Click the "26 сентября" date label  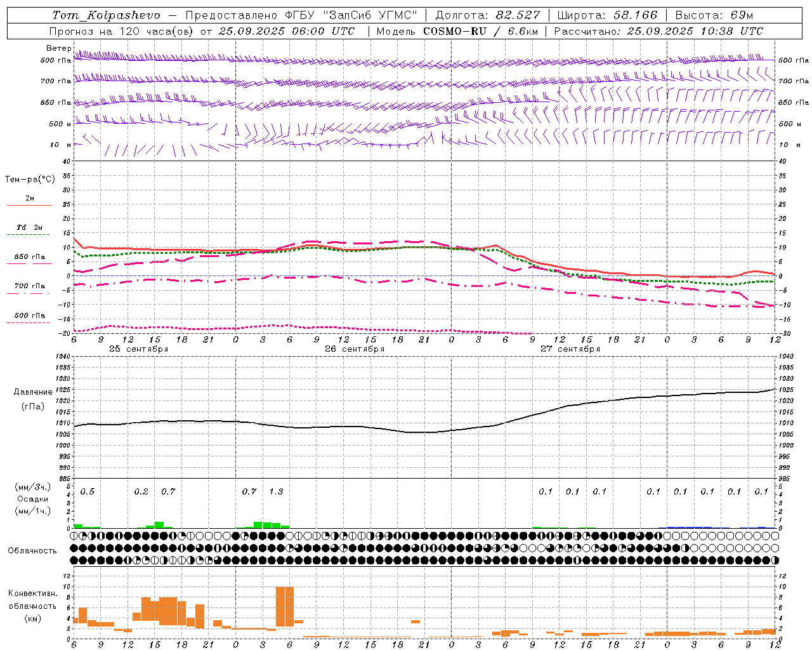tap(355, 349)
